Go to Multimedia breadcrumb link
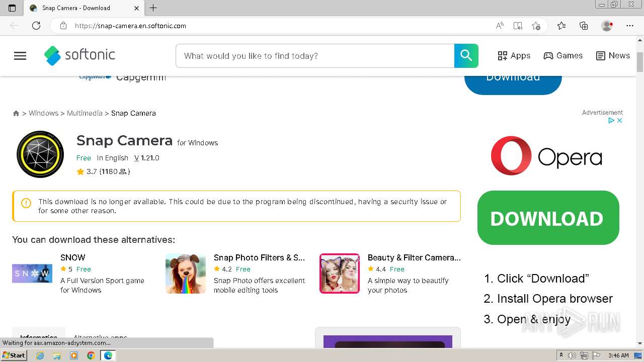This screenshot has height=362, width=644. pyautogui.click(x=85, y=113)
